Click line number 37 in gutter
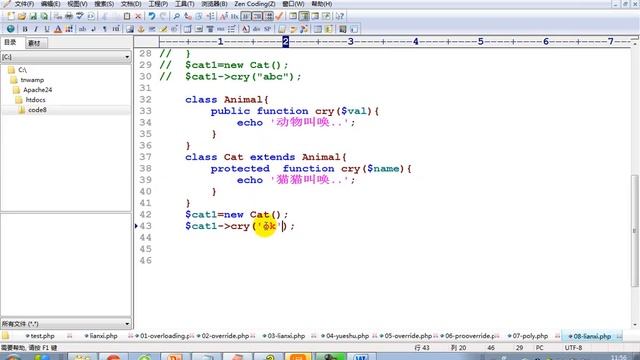This screenshot has height=360, width=640. tap(145, 157)
